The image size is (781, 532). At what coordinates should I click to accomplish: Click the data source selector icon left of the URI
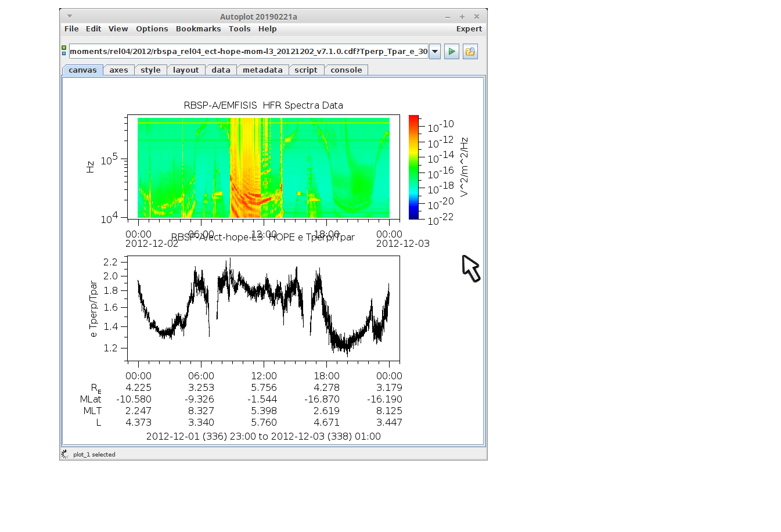[x=64, y=51]
